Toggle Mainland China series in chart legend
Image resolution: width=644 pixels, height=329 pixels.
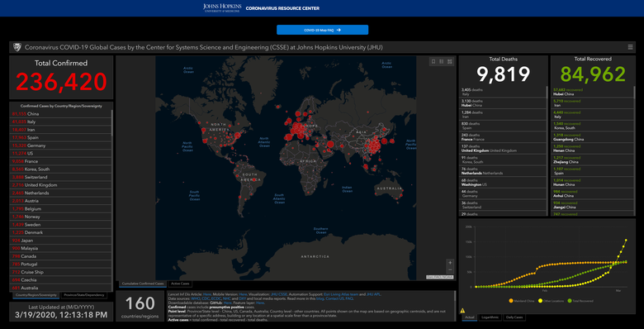[521, 301]
